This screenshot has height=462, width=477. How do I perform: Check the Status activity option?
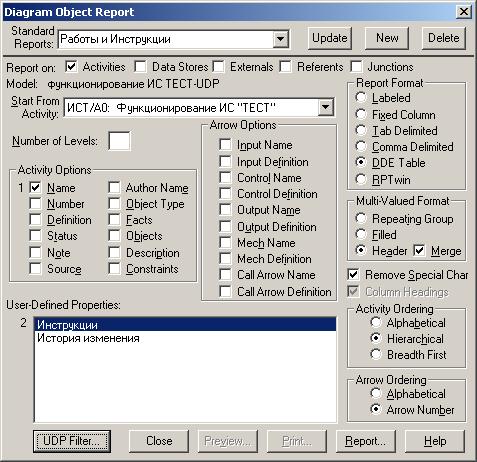point(35,236)
